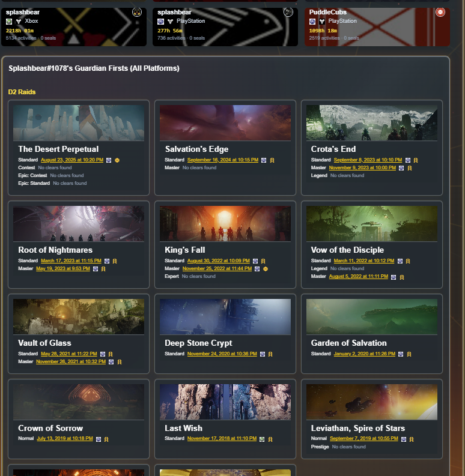
Task: Click the yellow fireteam icon beside King's Fall Standard date
Action: coord(263,261)
